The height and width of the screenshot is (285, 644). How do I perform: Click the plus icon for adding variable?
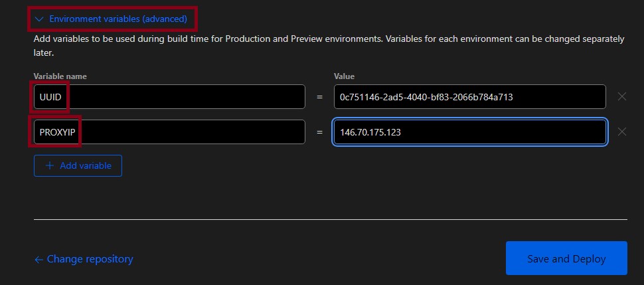click(50, 165)
